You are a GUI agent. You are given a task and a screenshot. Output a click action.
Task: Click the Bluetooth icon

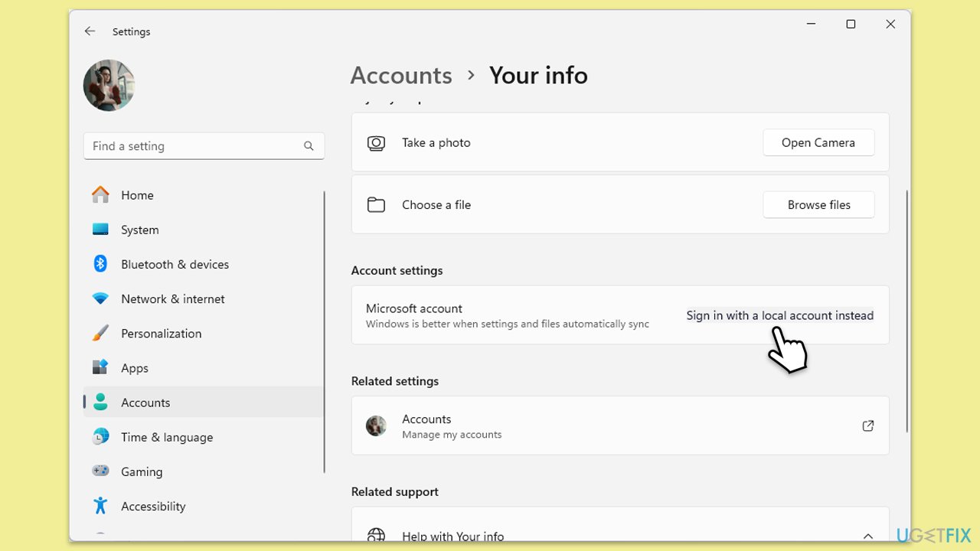click(x=100, y=264)
